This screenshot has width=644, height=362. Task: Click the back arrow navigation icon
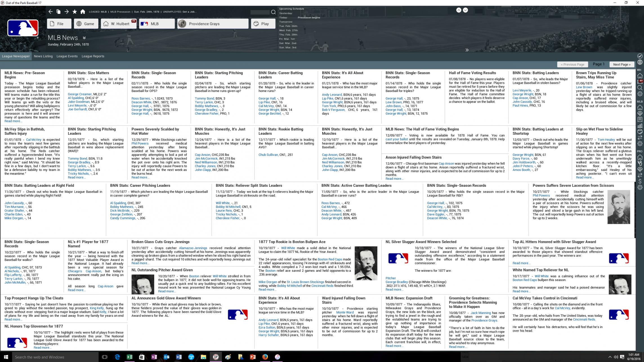tap(50, 12)
